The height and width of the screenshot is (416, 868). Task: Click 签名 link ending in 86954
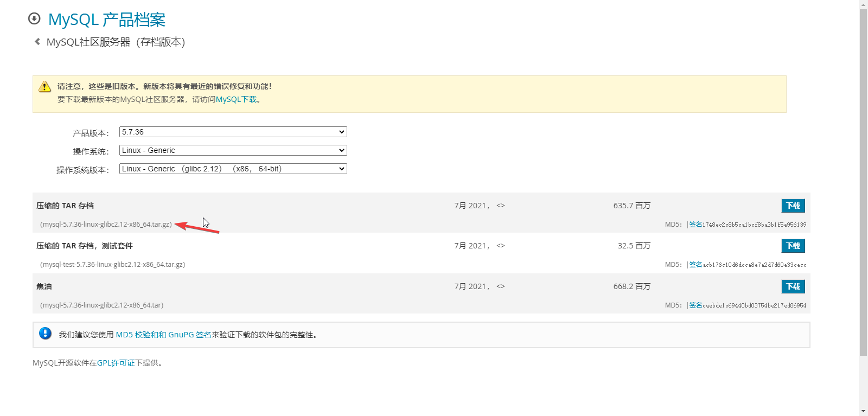695,305
